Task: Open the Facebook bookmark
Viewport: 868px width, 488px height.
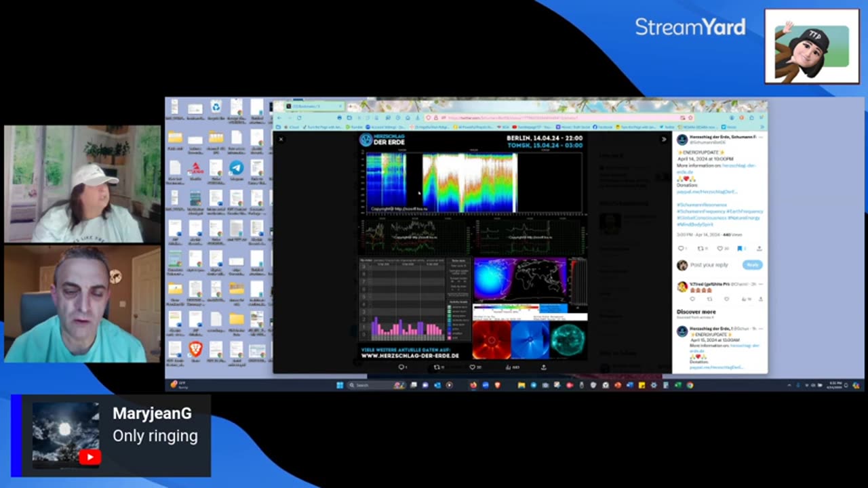Action: 602,127
